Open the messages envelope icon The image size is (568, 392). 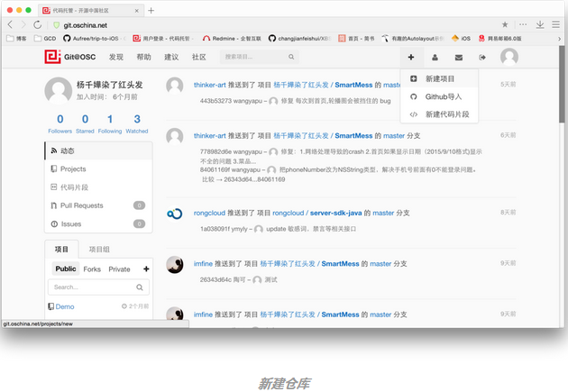458,57
